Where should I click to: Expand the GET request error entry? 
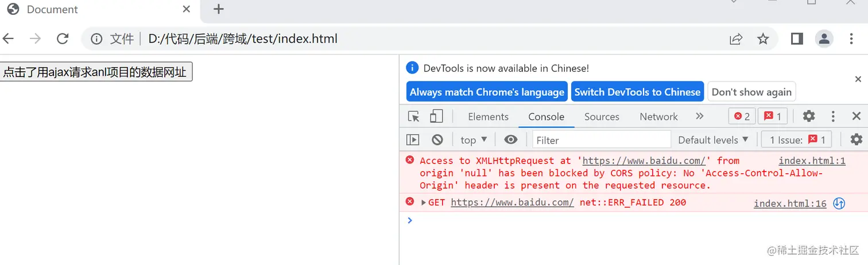pyautogui.click(x=424, y=202)
